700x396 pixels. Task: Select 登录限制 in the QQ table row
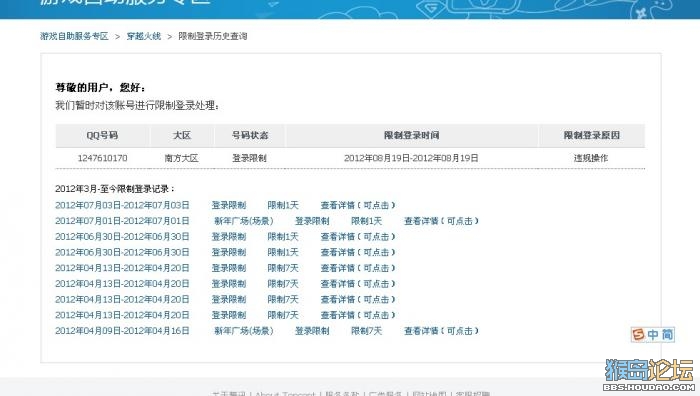click(x=250, y=158)
